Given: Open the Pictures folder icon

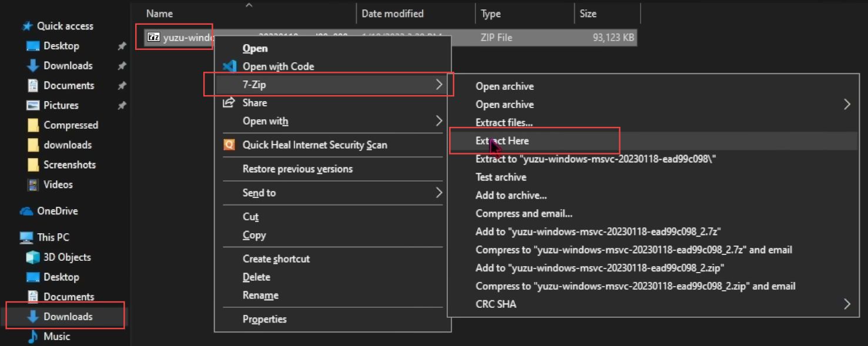Looking at the screenshot, I should [x=33, y=105].
